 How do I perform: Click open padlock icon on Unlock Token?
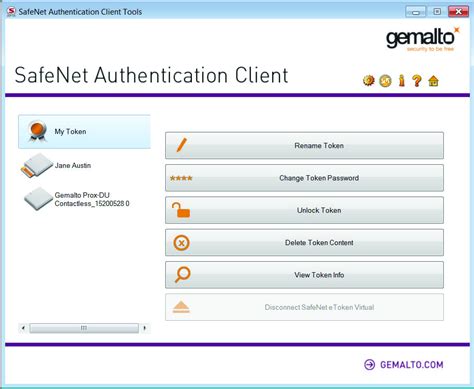tap(181, 210)
